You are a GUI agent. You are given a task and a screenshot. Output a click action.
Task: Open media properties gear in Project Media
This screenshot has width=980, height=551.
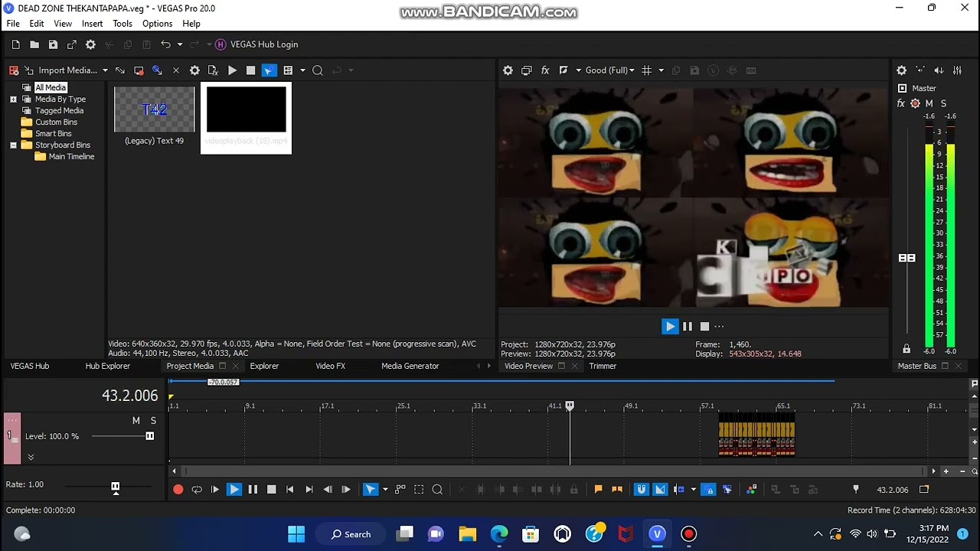click(x=194, y=70)
